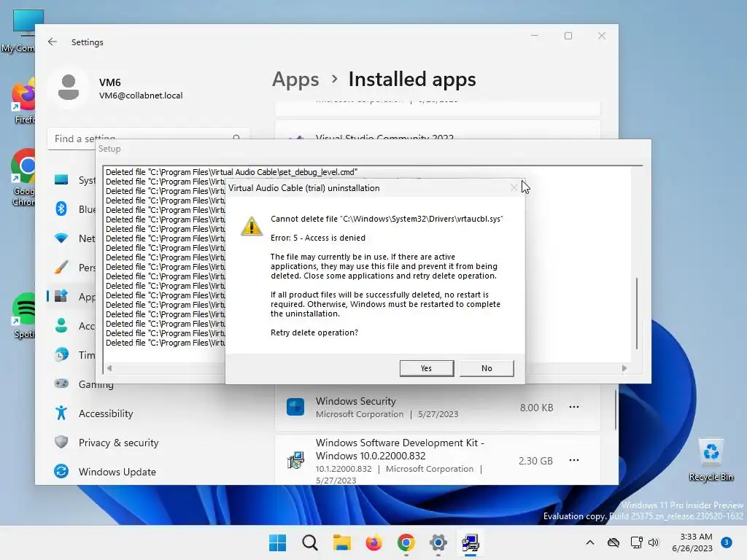
Task: Click the Windows SDK 2.30 GB size
Action: (535, 461)
